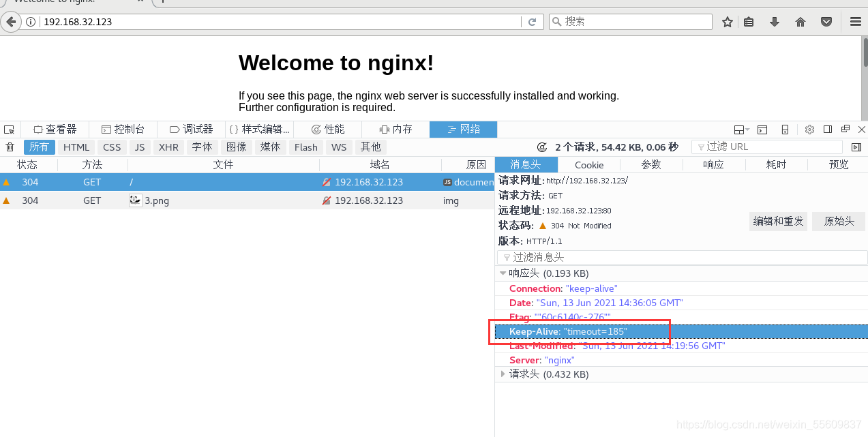Open the 响应 details tab
Screen dimensions: 868x437
click(714, 165)
